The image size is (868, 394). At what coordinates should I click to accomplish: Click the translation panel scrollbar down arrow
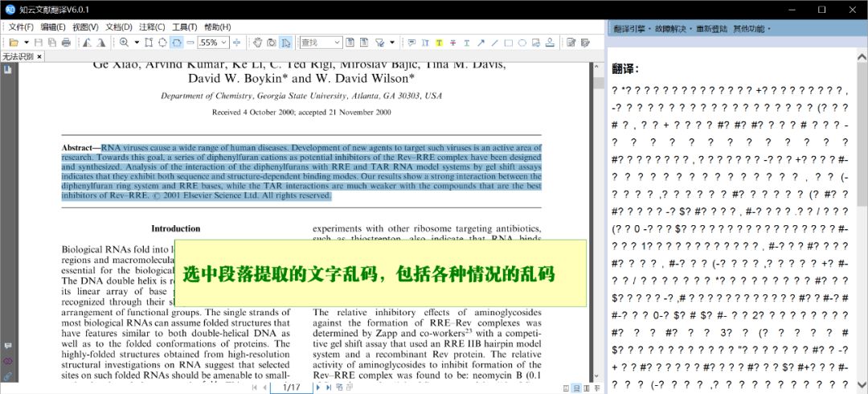[862, 384]
